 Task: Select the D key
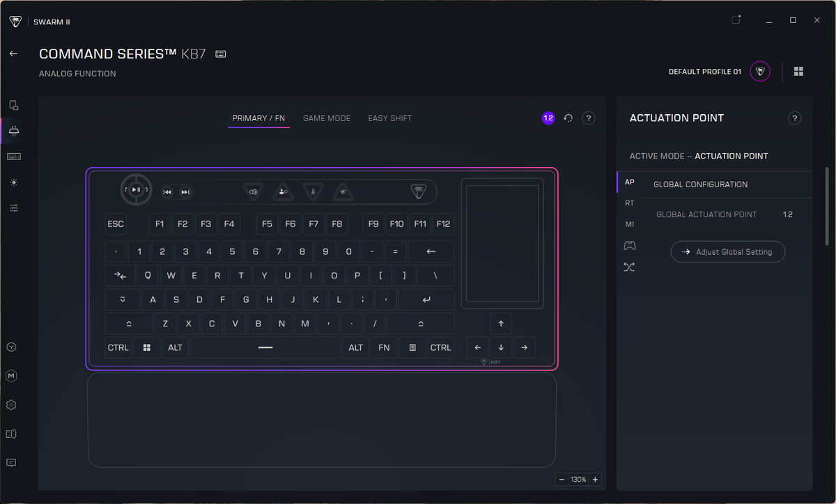click(199, 301)
